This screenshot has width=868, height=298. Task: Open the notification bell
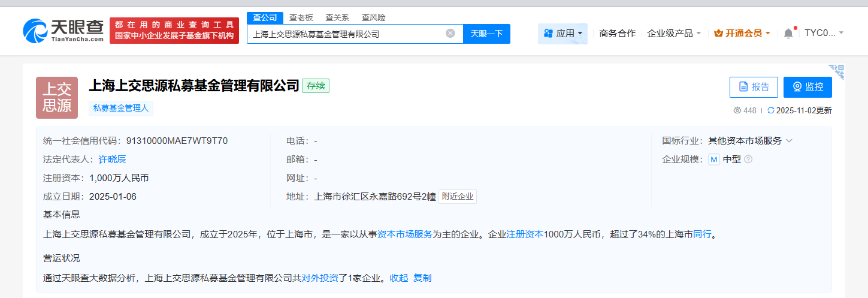[x=788, y=34]
